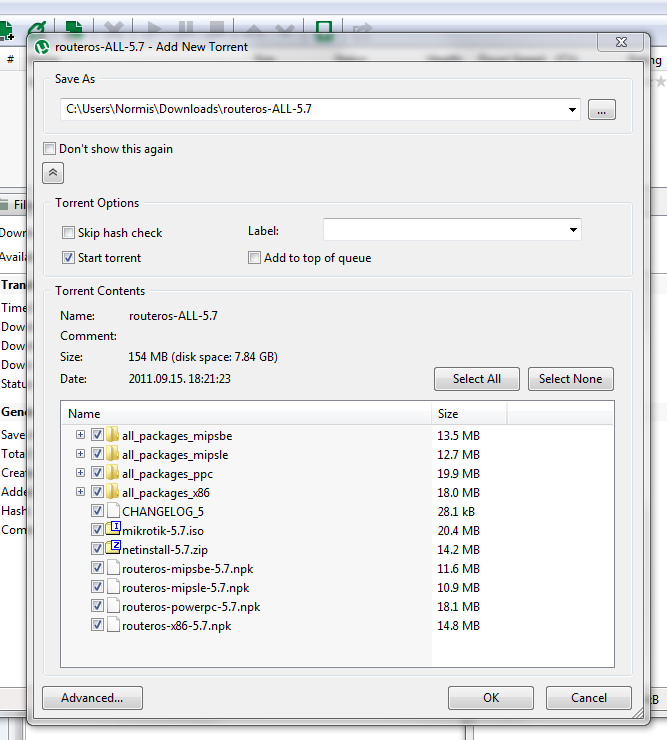Select the netinstall-5.7.zip file name
This screenshot has height=740, width=667.
[165, 550]
